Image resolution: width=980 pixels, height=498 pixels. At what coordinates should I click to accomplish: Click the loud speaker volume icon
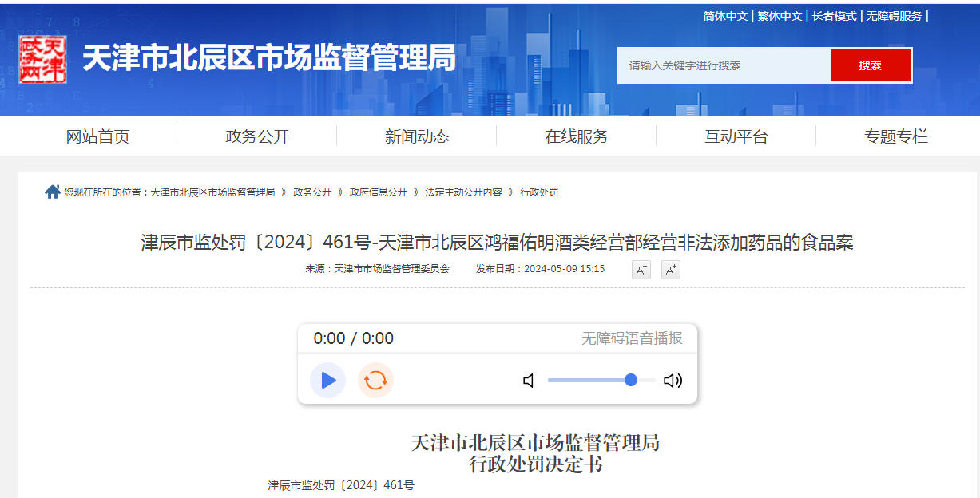[673, 381]
